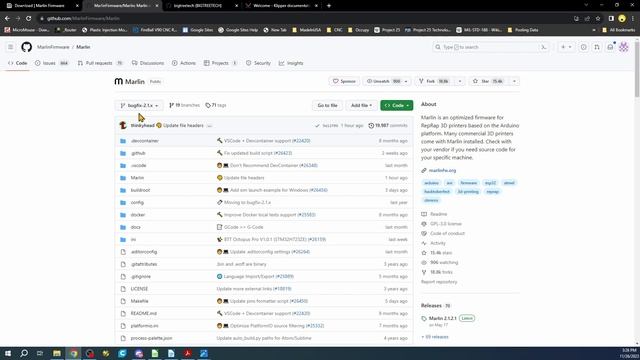Open the commit history clock icon
The height and width of the screenshot is (360, 640).
point(371,125)
